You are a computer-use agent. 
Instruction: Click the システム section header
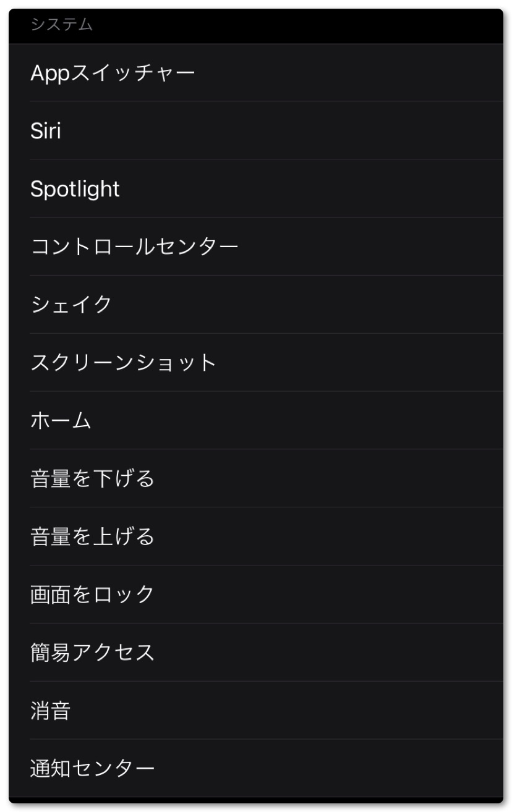point(61,25)
